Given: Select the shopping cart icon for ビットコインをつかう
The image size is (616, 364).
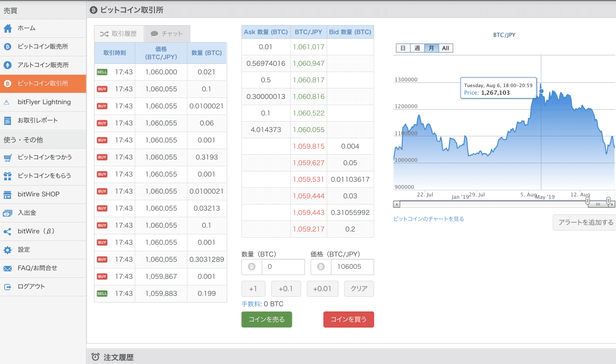Looking at the screenshot, I should click(x=7, y=157).
